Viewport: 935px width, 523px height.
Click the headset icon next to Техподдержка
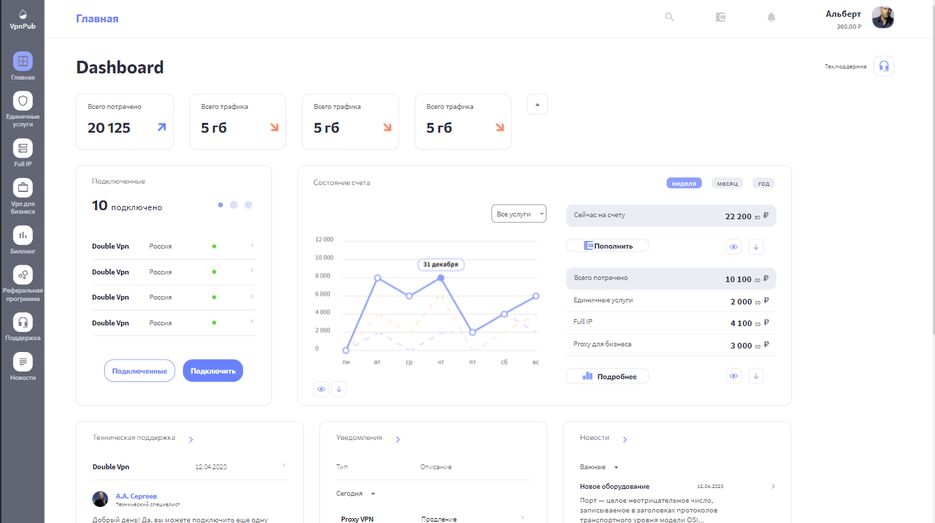[883, 67]
